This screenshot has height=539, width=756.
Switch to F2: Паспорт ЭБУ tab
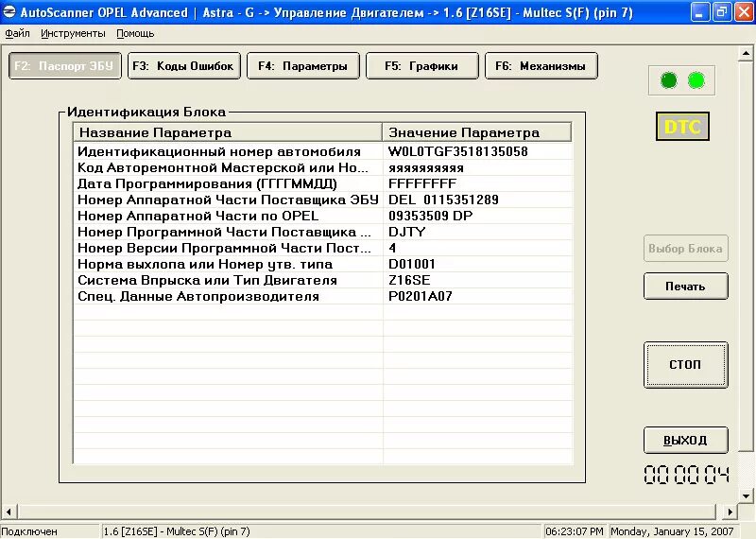[x=64, y=65]
